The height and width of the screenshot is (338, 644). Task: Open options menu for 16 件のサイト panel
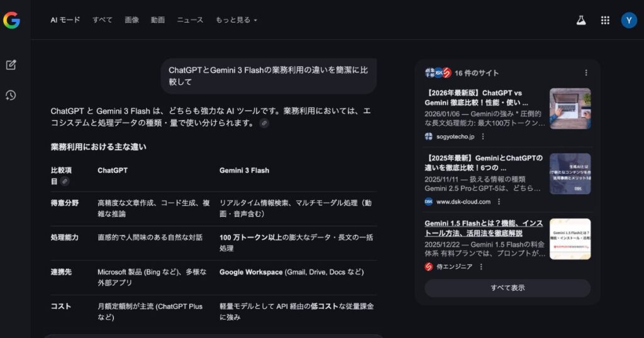pyautogui.click(x=586, y=73)
